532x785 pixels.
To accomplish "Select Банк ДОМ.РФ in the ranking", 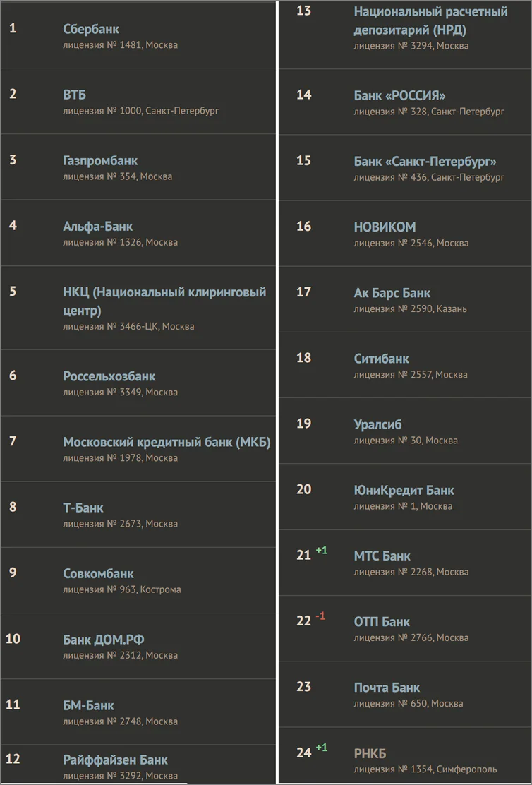I will pos(104,640).
